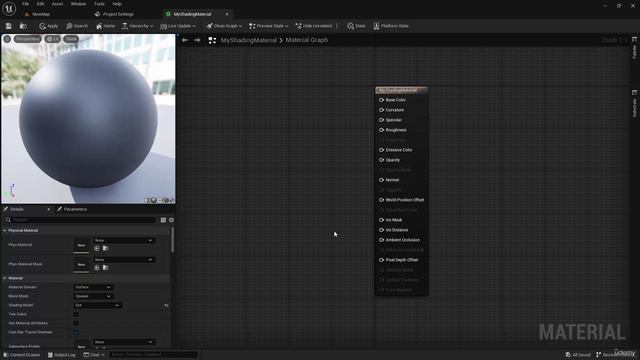Click Material Graph breadcrumb
Viewport: 640px width, 360px height.
(x=307, y=40)
